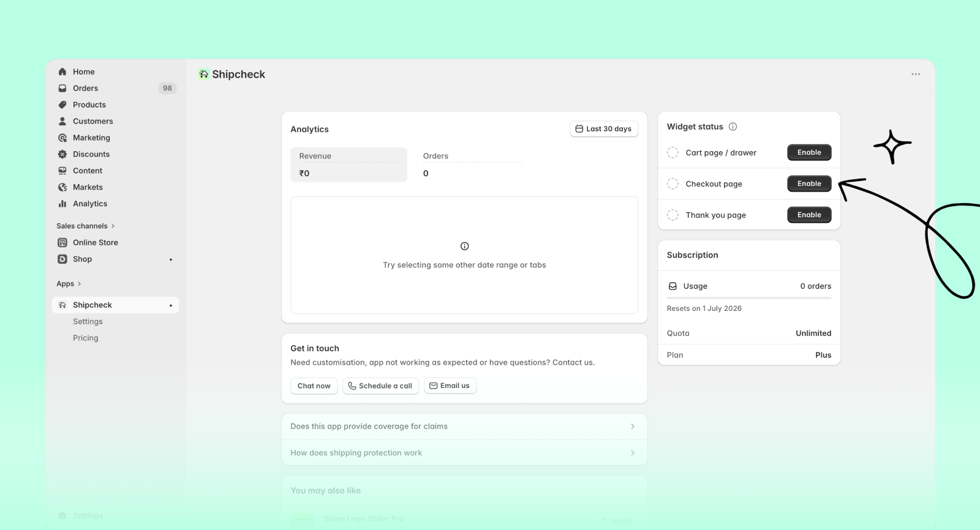
Task: Open the three-dot more actions menu
Action: [916, 74]
